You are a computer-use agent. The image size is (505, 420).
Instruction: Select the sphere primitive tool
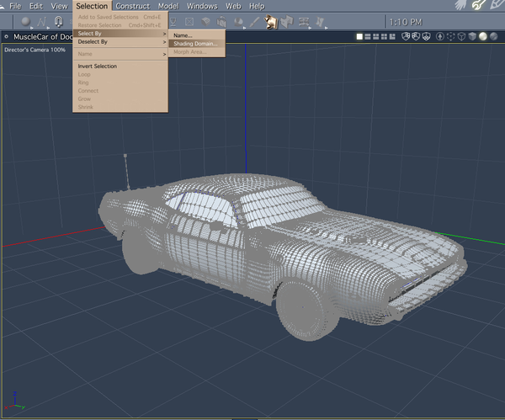(x=25, y=22)
